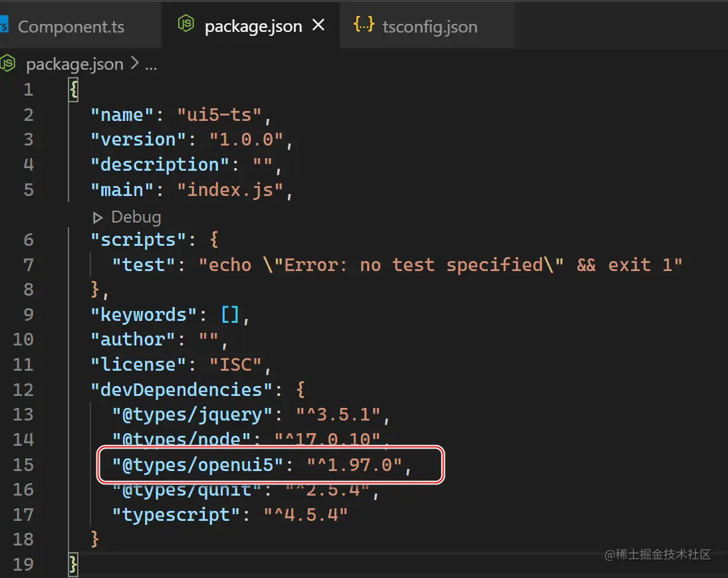Click the "license" key
This screenshot has width=728, height=578.
[x=138, y=365]
